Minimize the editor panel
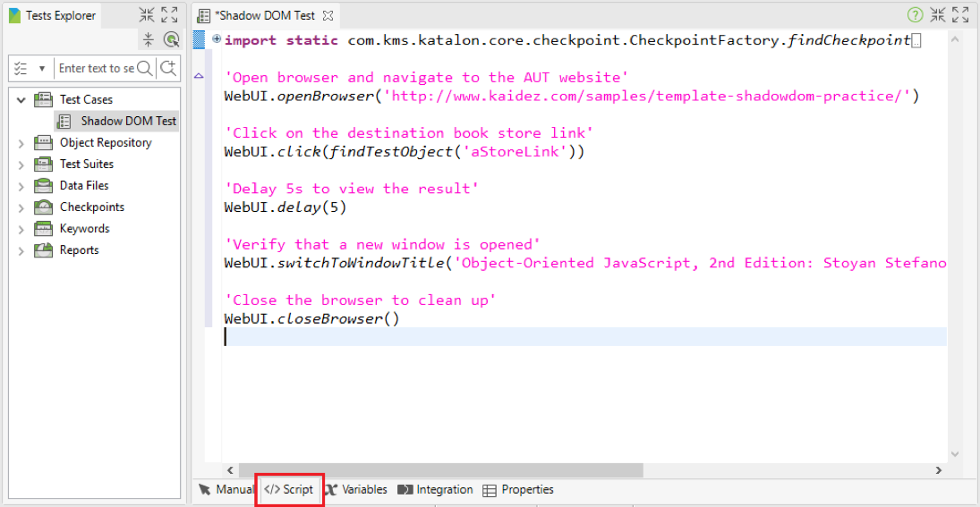Image resolution: width=980 pixels, height=507 pixels. click(938, 15)
